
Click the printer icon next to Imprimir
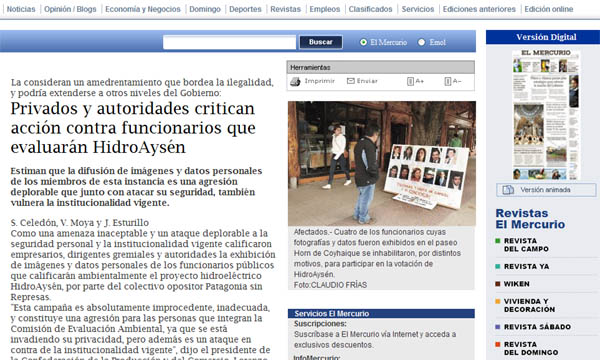(x=295, y=81)
